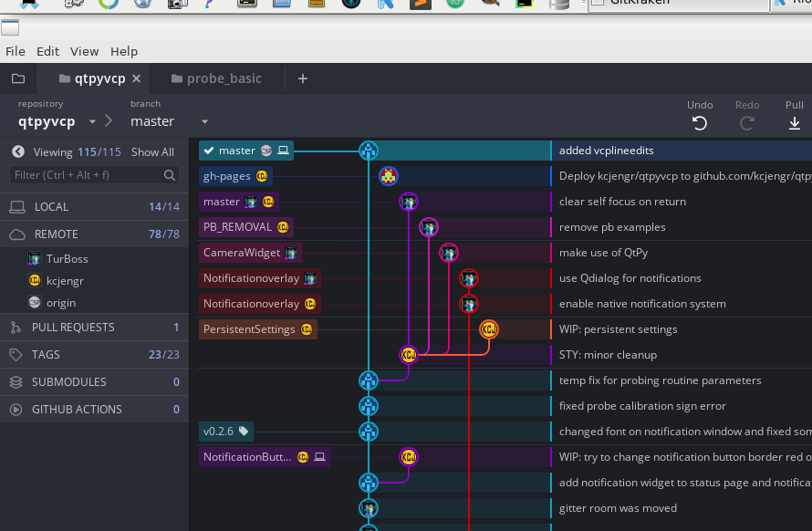Select the gh-pages branch label

click(235, 176)
